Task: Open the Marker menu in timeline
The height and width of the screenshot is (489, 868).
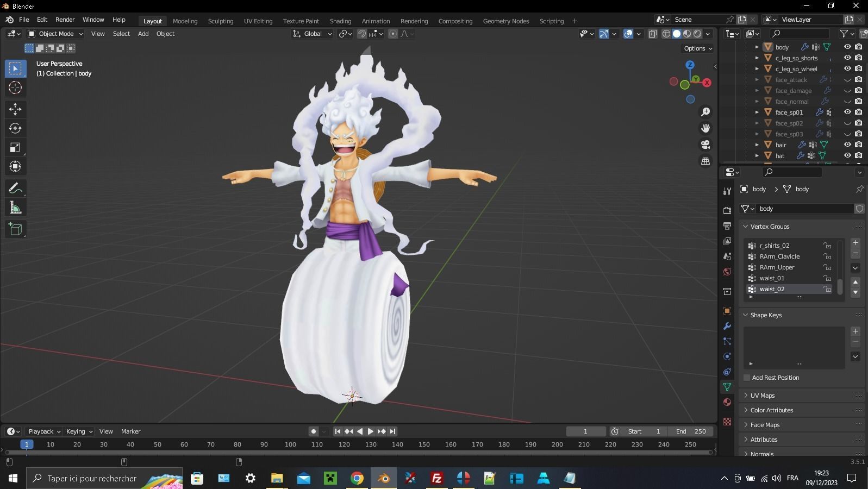Action: point(130,431)
